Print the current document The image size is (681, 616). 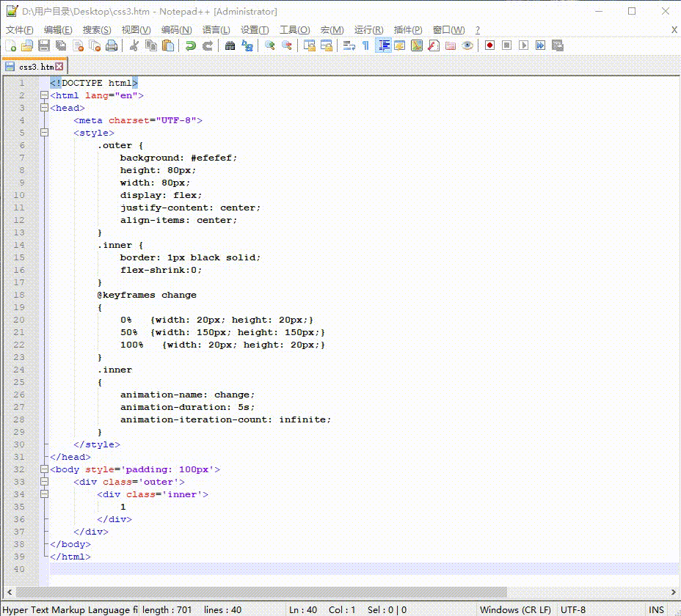point(112,45)
